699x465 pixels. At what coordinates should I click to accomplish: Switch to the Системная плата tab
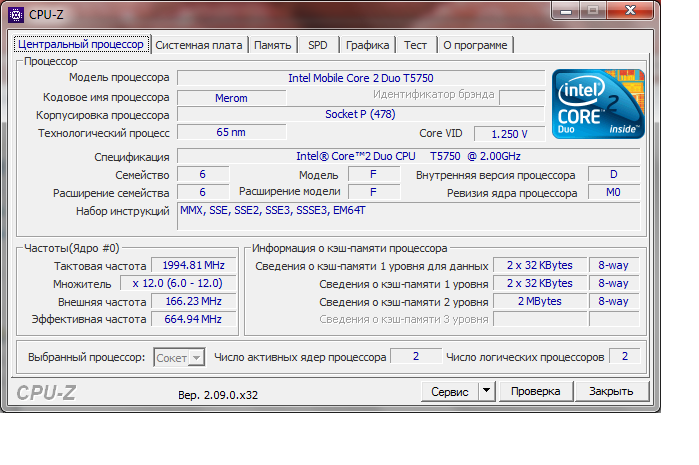[199, 45]
